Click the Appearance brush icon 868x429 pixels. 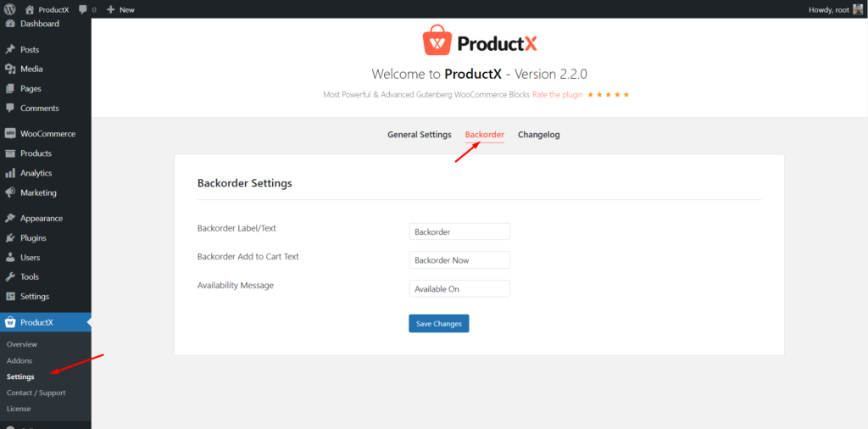tap(10, 219)
